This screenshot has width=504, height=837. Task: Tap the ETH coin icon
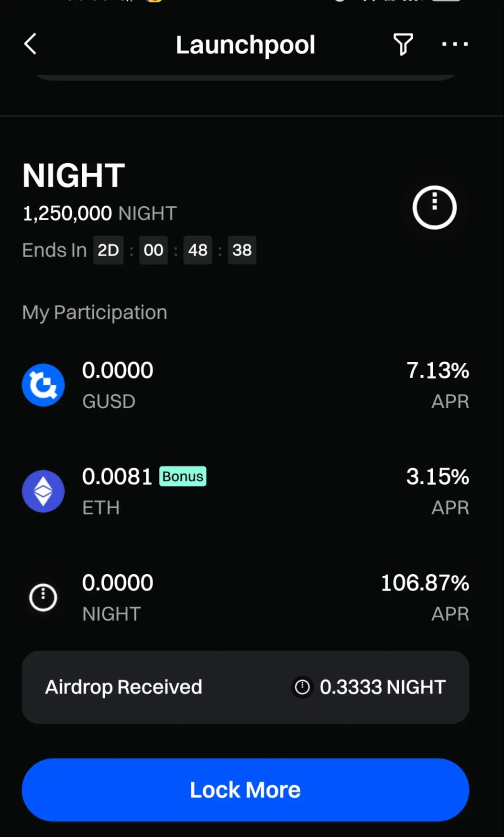click(44, 491)
